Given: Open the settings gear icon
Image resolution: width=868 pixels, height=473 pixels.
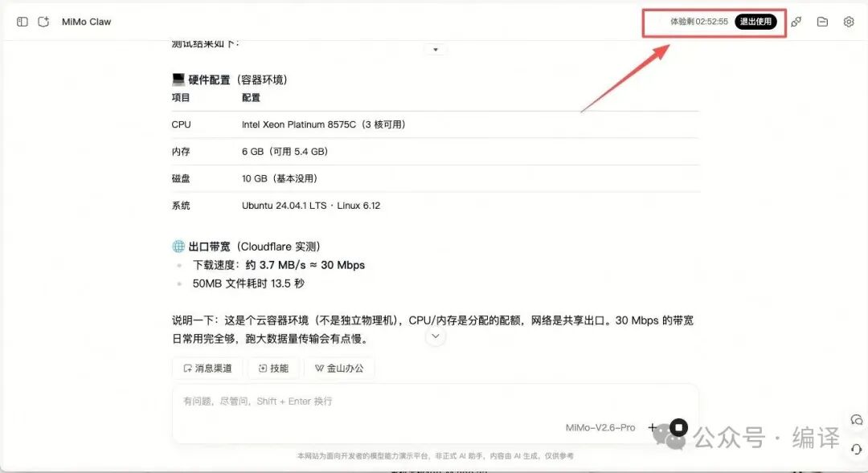Looking at the screenshot, I should (x=849, y=22).
